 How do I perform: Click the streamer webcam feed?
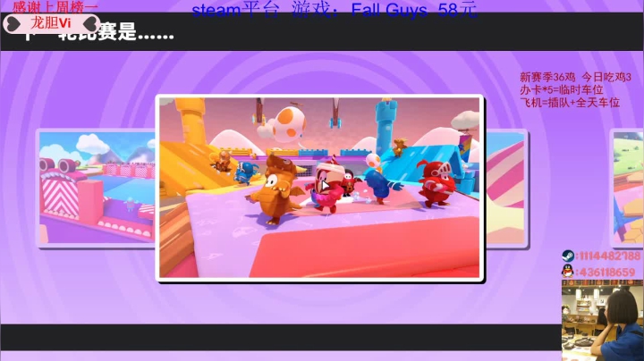602,321
